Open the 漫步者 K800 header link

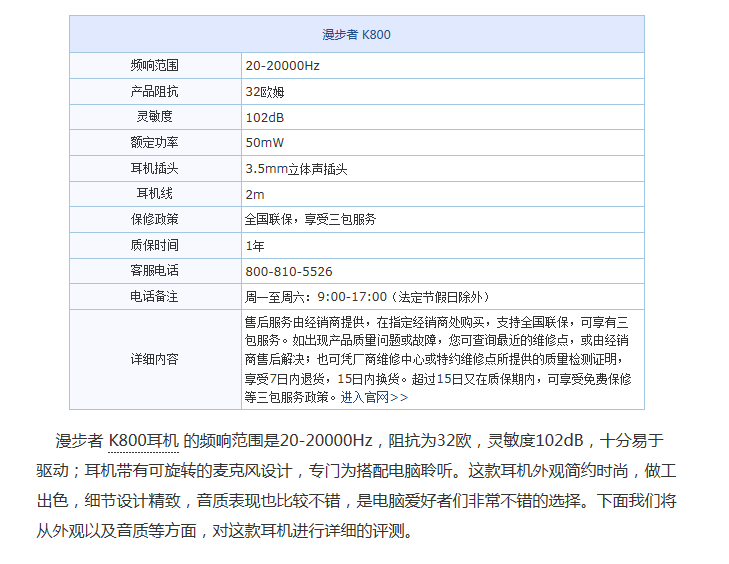click(356, 34)
